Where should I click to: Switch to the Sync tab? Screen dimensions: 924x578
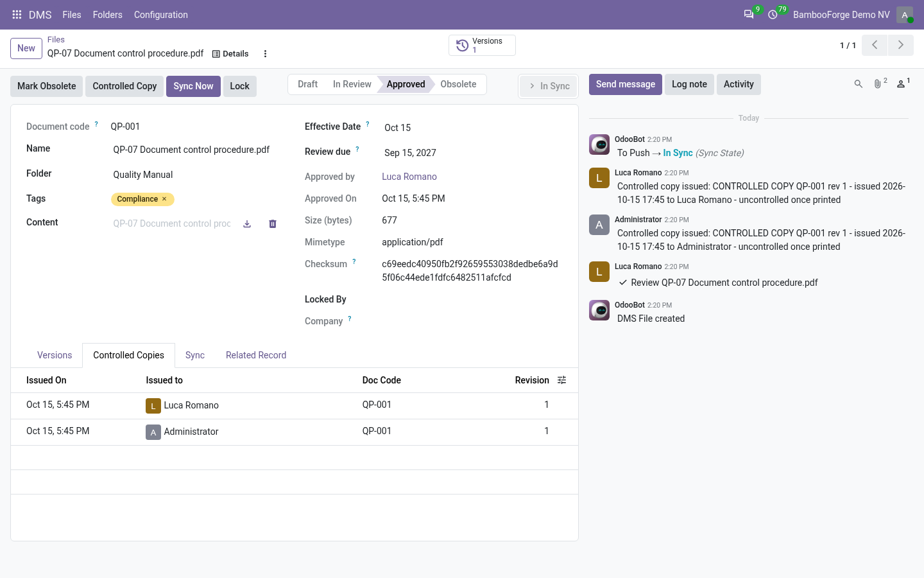coord(195,355)
